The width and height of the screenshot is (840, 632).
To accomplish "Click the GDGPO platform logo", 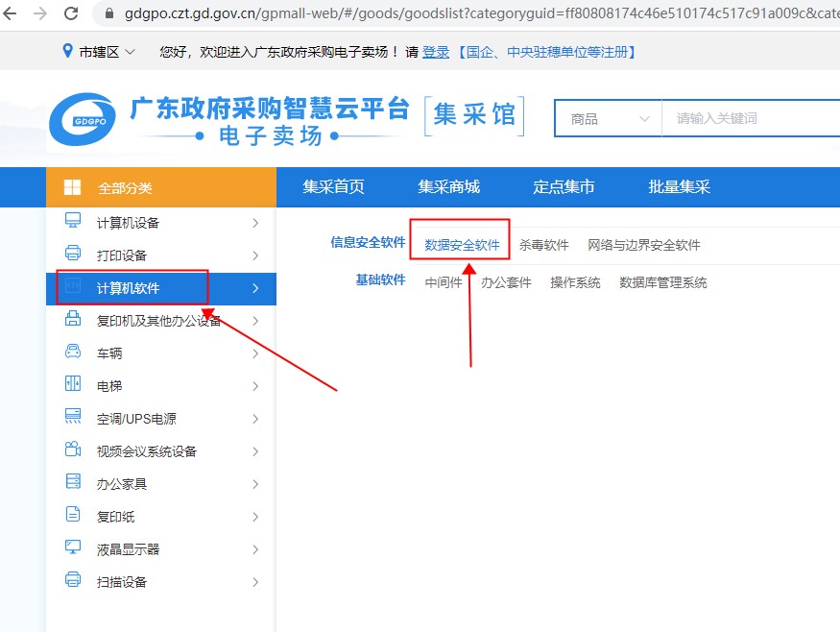I will point(82,120).
